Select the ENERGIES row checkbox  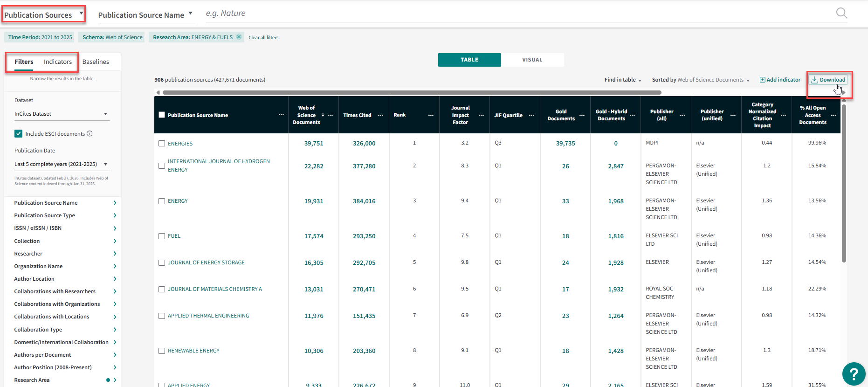pyautogui.click(x=162, y=144)
